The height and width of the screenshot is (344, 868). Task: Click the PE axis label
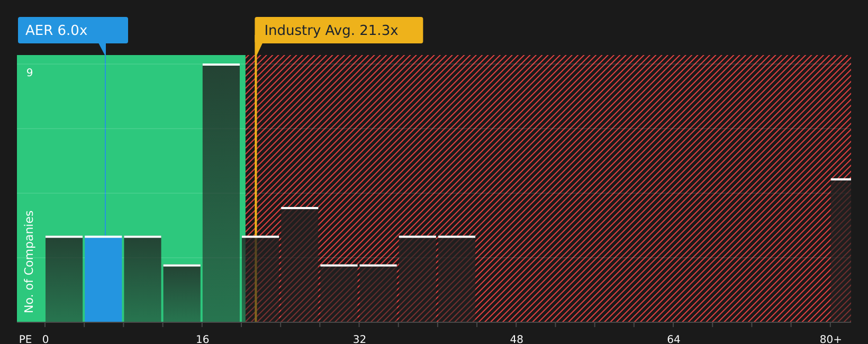(x=25, y=339)
